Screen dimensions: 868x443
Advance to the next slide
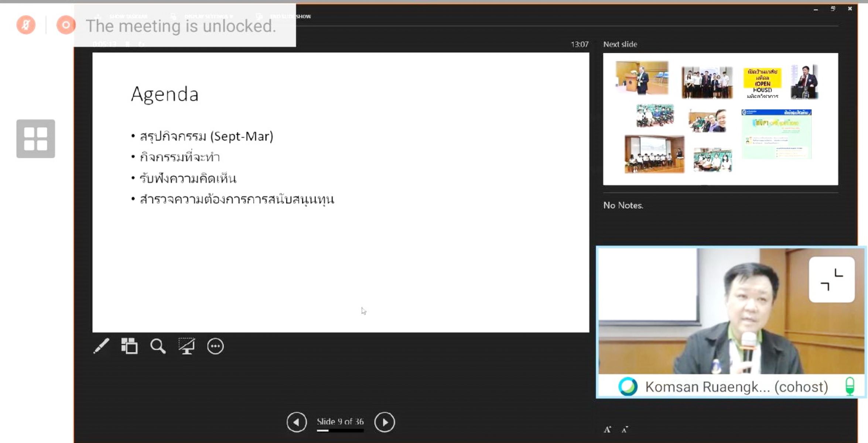385,422
